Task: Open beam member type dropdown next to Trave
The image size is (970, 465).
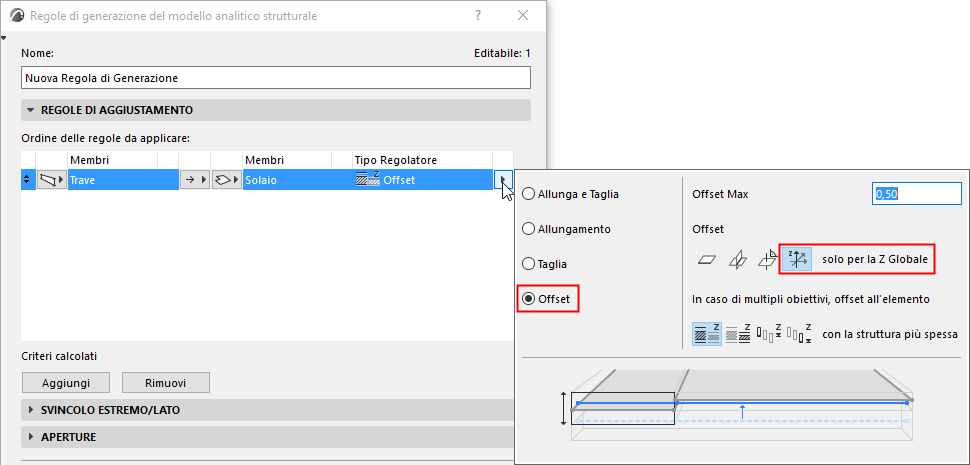Action: [x=51, y=180]
